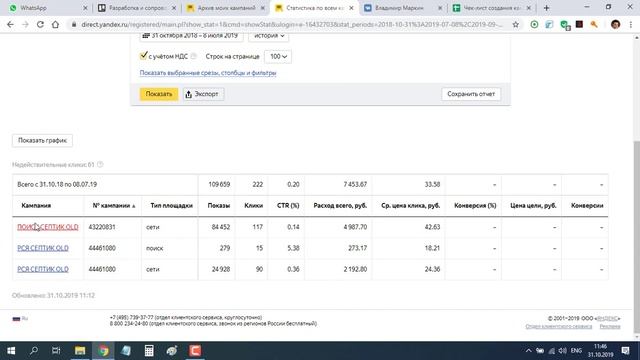Open red C application on taskbar
The width and height of the screenshot is (640, 360).
click(195, 351)
